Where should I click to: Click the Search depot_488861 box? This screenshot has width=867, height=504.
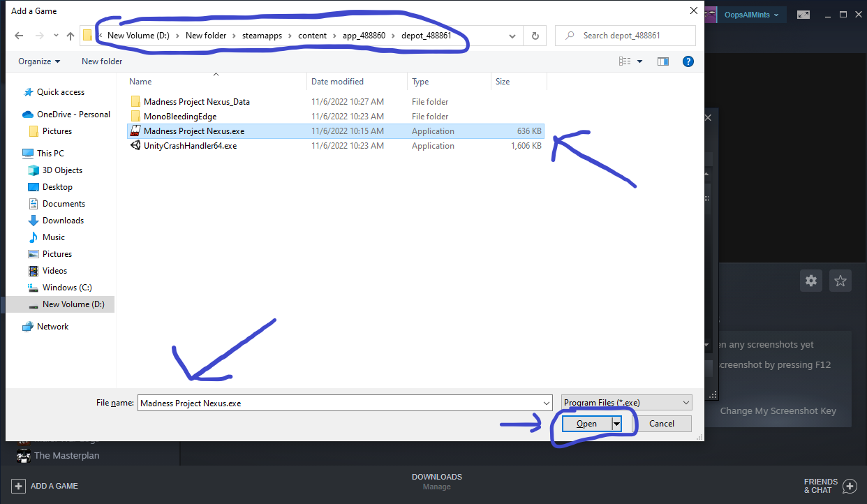coord(625,36)
